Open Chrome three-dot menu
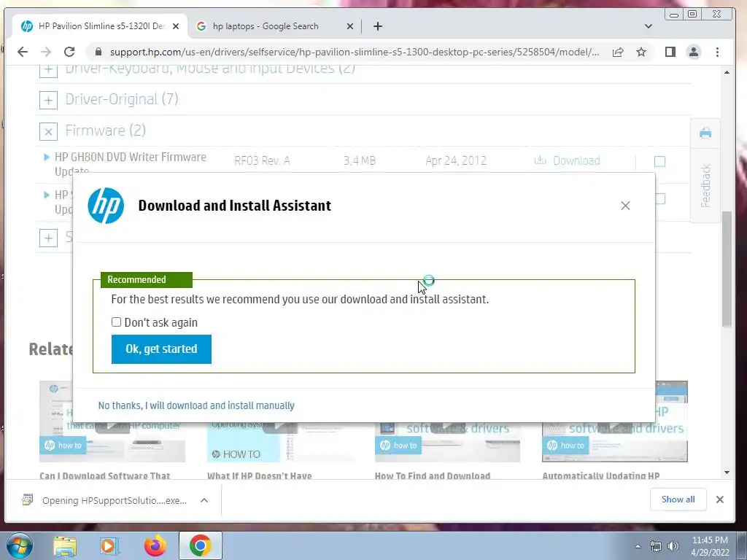The height and width of the screenshot is (560, 747). click(718, 52)
